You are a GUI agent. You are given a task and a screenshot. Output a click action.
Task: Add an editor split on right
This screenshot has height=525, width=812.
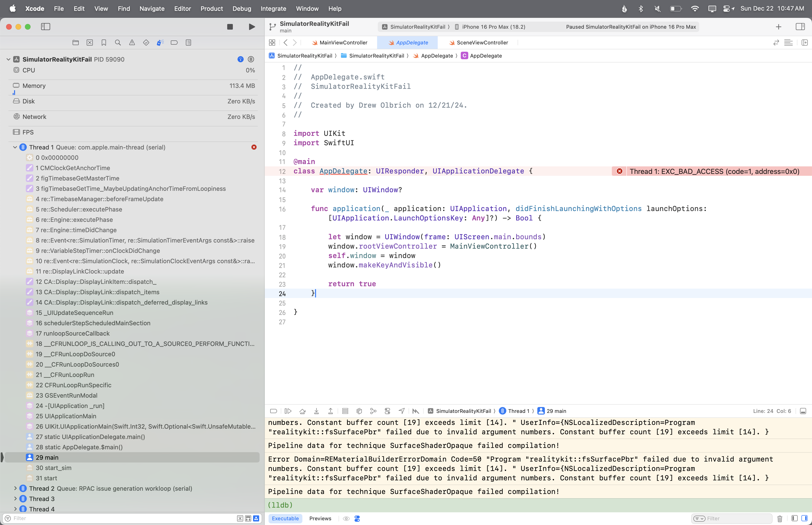coord(805,43)
